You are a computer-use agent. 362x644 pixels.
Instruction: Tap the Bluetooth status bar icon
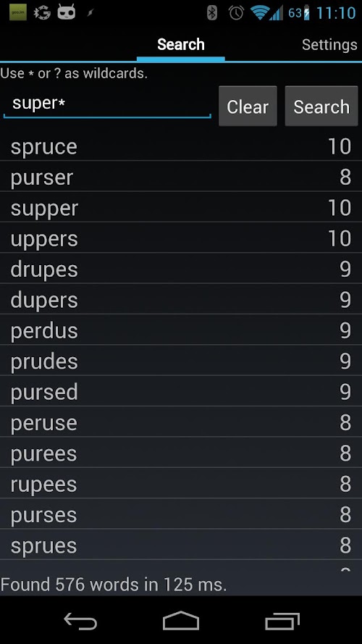point(212,13)
